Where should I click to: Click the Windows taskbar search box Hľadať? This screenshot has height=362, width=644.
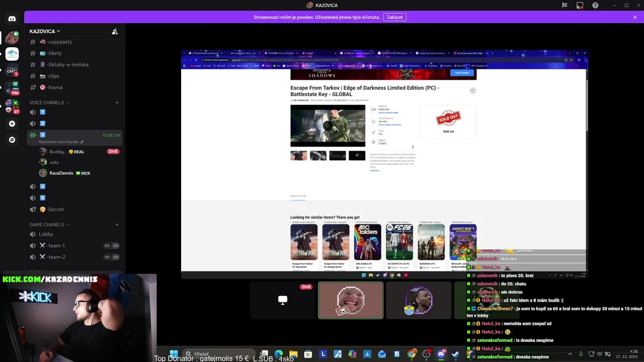click(x=218, y=354)
